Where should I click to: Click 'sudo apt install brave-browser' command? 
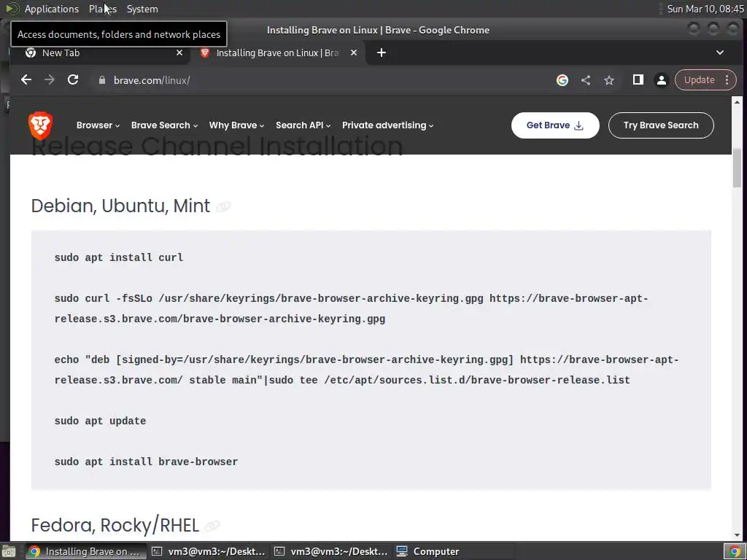pyautogui.click(x=146, y=462)
